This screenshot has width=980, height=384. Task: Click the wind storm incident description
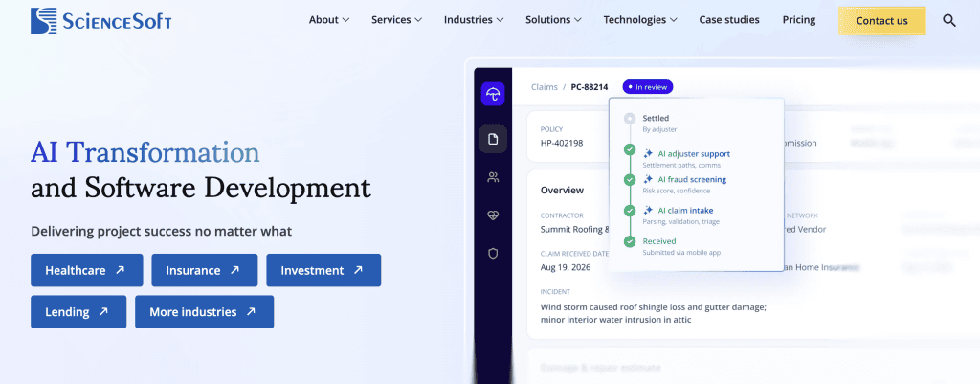(x=653, y=313)
